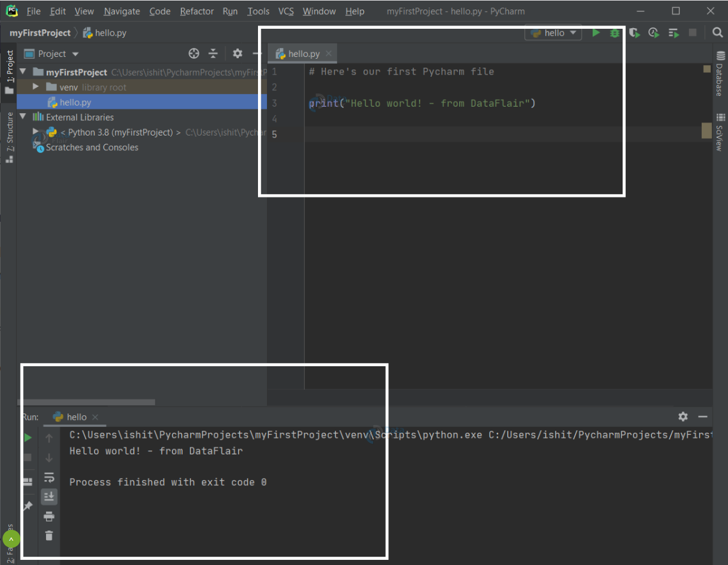The image size is (728, 565).
Task: Rerun hello in the Run panel
Action: coord(27,438)
